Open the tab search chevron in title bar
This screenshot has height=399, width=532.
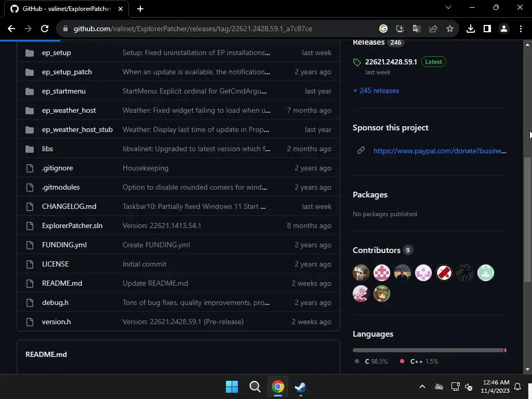448,7
